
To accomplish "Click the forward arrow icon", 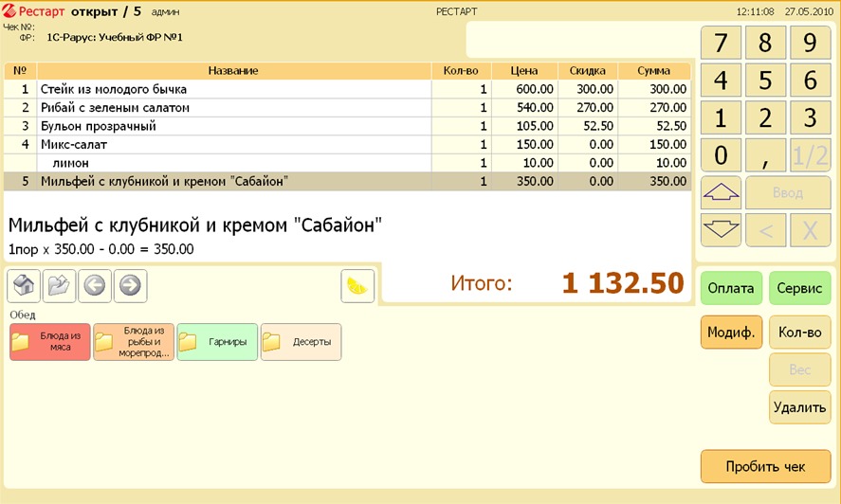I will tap(130, 285).
